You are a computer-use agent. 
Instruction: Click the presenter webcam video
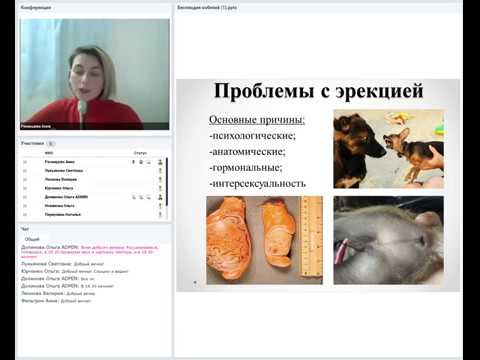tap(95, 74)
